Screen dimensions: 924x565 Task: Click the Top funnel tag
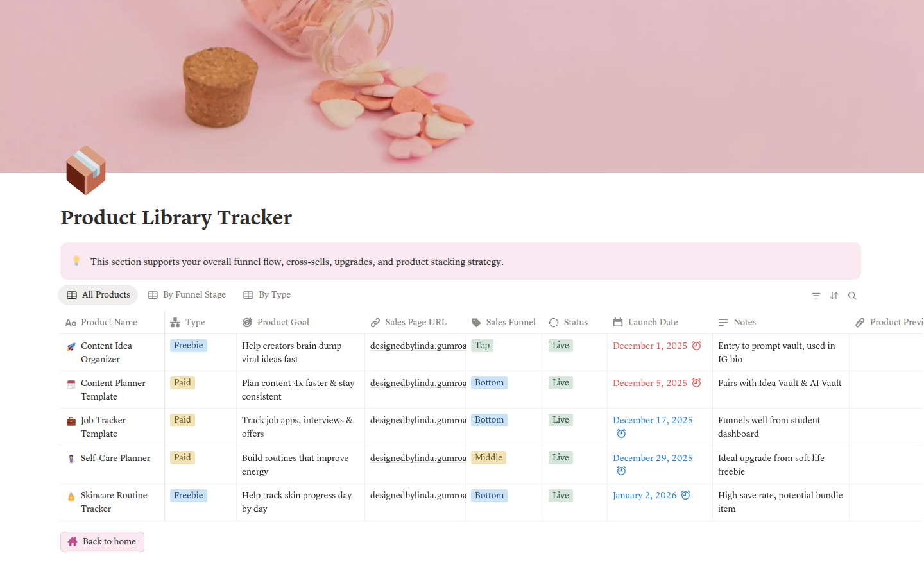point(483,346)
